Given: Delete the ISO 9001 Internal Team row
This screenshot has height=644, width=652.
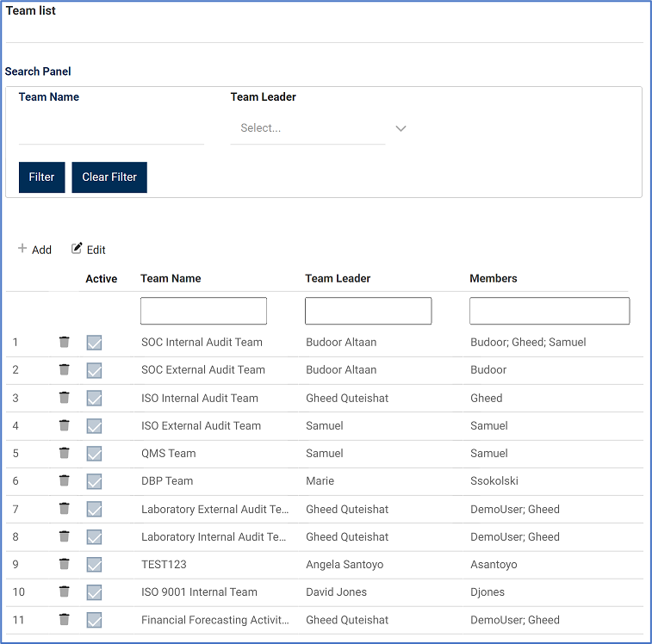Looking at the screenshot, I should coord(64,591).
